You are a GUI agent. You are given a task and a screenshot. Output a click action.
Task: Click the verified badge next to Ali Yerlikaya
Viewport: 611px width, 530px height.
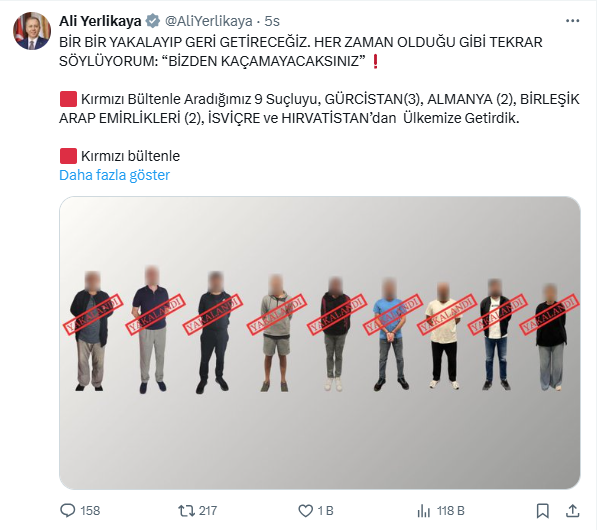point(152,21)
